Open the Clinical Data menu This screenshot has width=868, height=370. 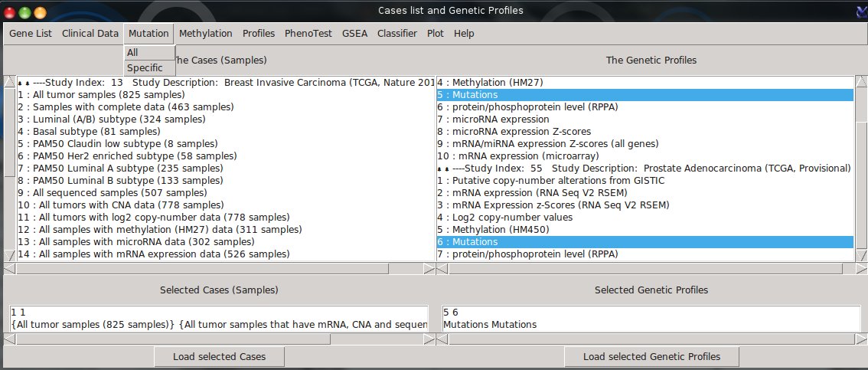[90, 34]
